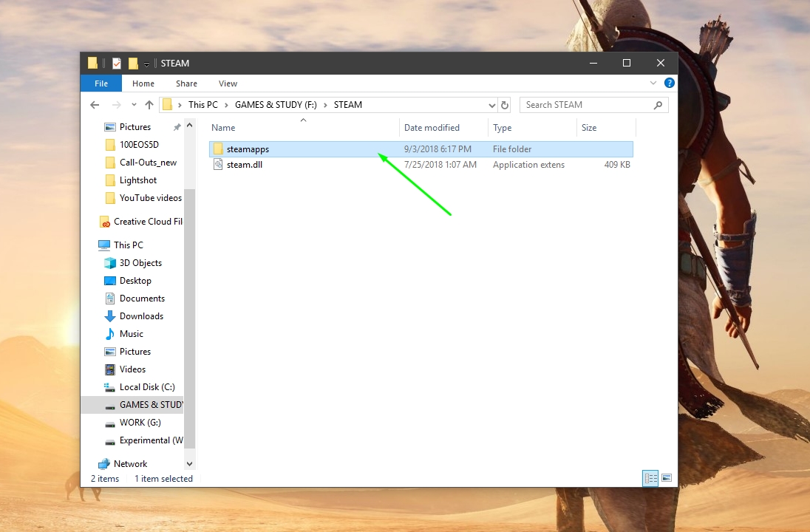810x532 pixels.
Task: Select the steamapps folder icon
Action: (218, 149)
